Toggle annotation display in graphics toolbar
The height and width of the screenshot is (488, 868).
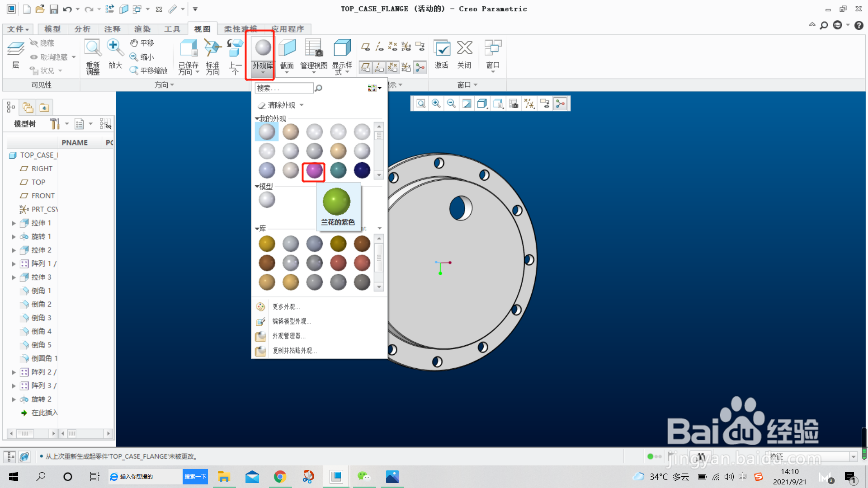(544, 104)
